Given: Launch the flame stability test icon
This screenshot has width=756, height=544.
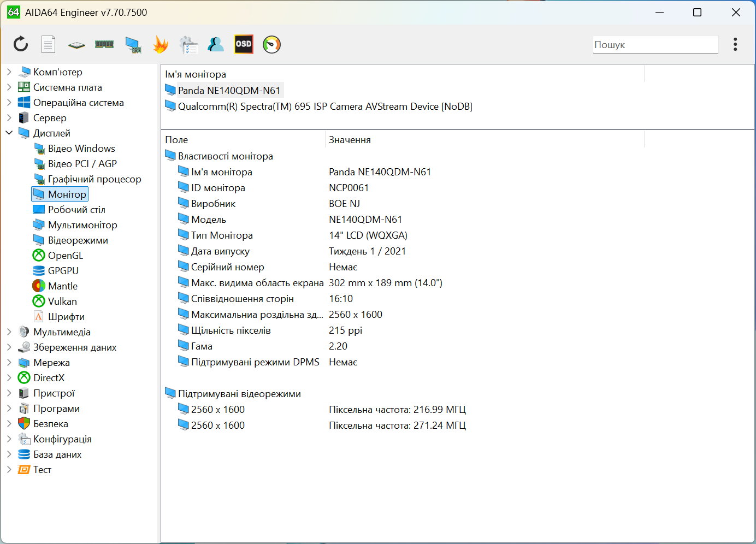Looking at the screenshot, I should [161, 44].
